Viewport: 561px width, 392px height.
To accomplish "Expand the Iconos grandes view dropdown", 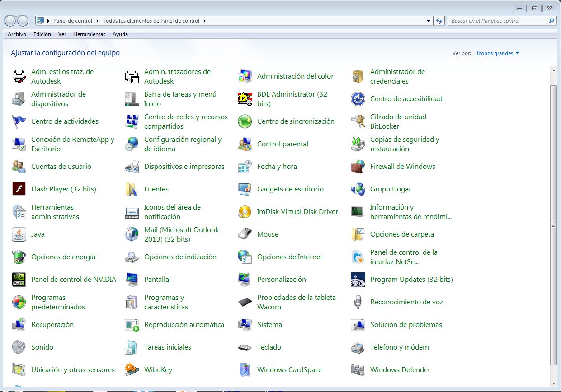I will [498, 53].
